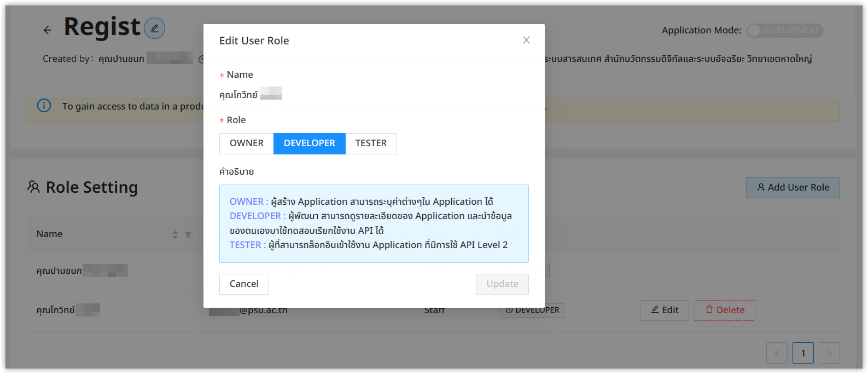
Task: Open Add User Role
Action: coord(793,188)
